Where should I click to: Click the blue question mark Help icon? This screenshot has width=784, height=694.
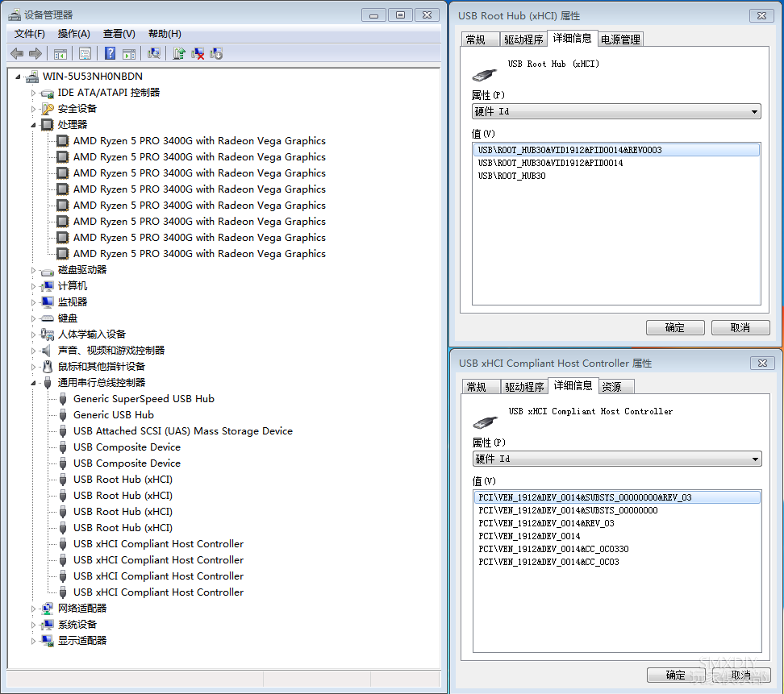pyautogui.click(x=110, y=53)
